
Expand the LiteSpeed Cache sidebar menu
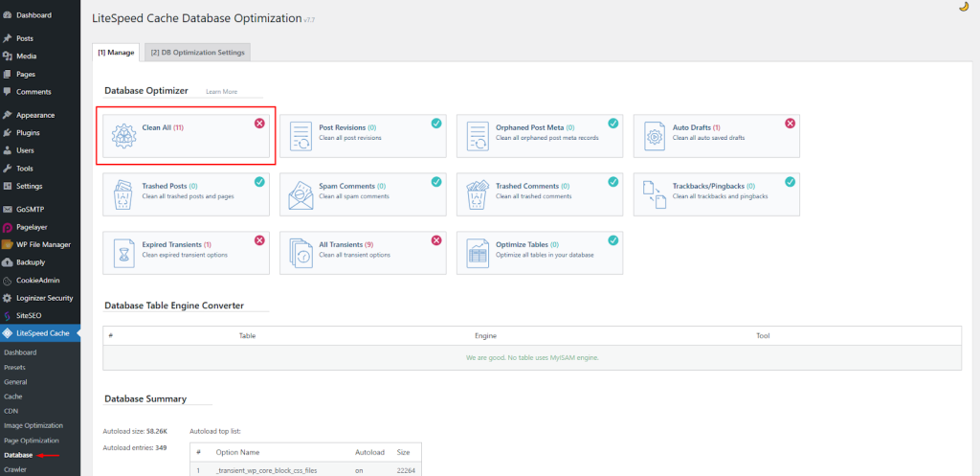[43, 333]
